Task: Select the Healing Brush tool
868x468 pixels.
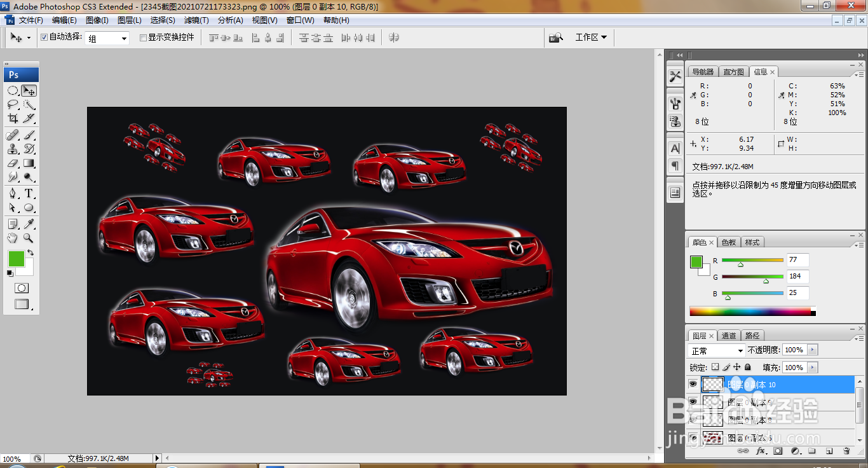Action: click(x=13, y=135)
